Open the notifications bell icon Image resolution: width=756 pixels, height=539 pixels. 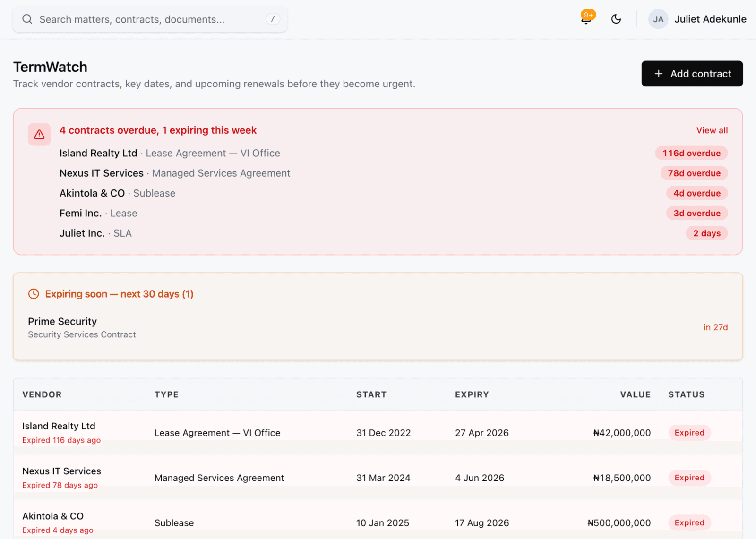coord(586,19)
